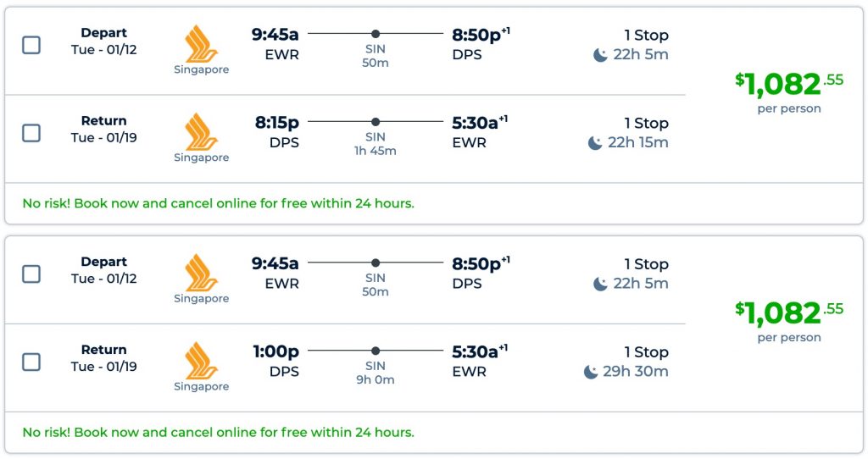Click the first result's departing Singapore Airlines logo
868x459 pixels.
tap(202, 43)
